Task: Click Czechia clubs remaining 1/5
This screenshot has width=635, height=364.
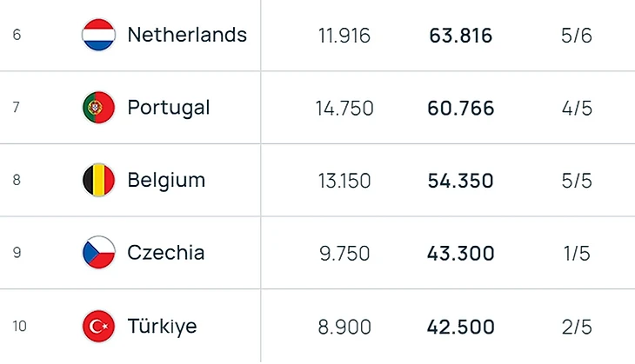Action: click(x=578, y=254)
